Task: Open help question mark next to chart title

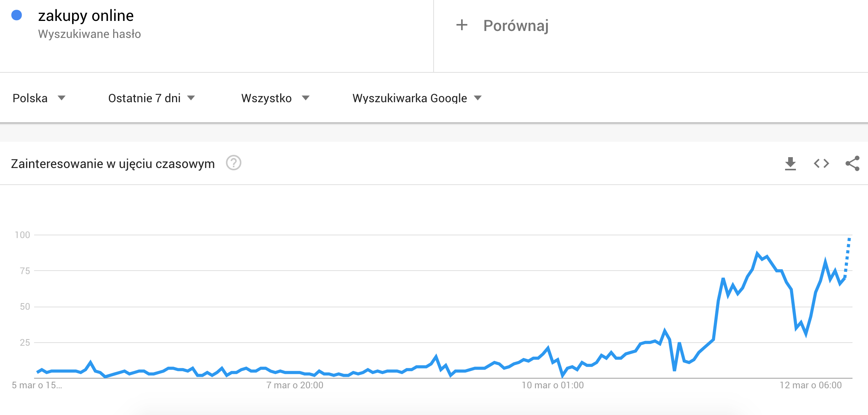Action: pyautogui.click(x=234, y=163)
